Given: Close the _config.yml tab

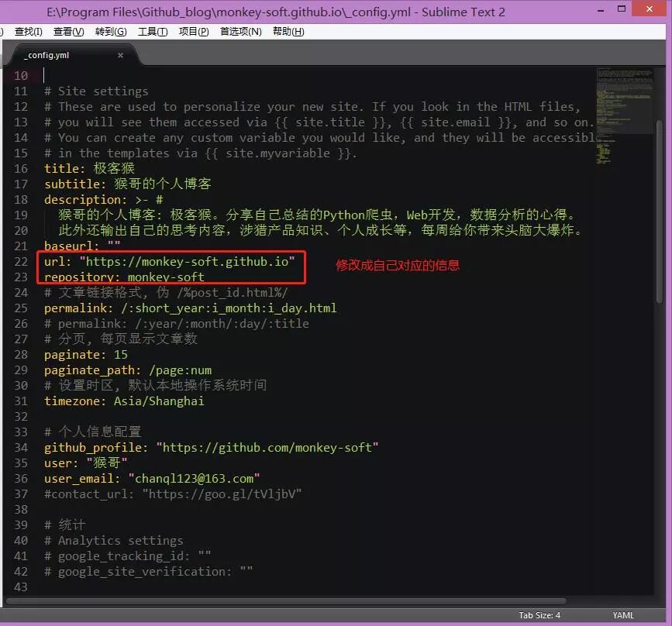Looking at the screenshot, I should 120,55.
